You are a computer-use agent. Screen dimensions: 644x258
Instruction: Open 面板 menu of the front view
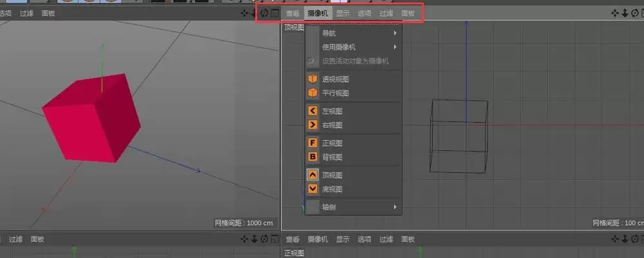408,239
